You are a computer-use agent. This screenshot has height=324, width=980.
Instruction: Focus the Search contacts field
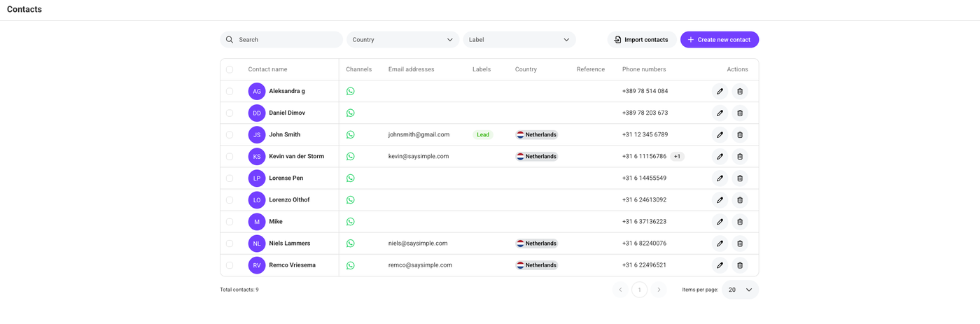coord(281,40)
